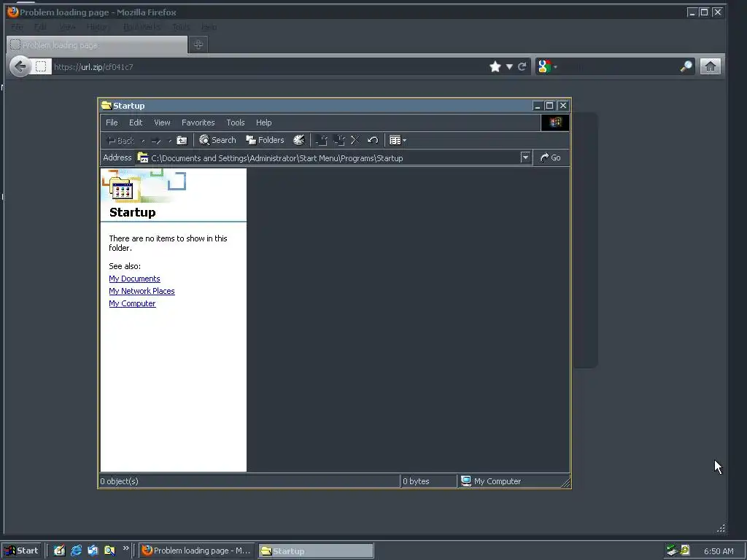Open the Google search engine dropdown
This screenshot has width=747, height=560.
point(547,66)
